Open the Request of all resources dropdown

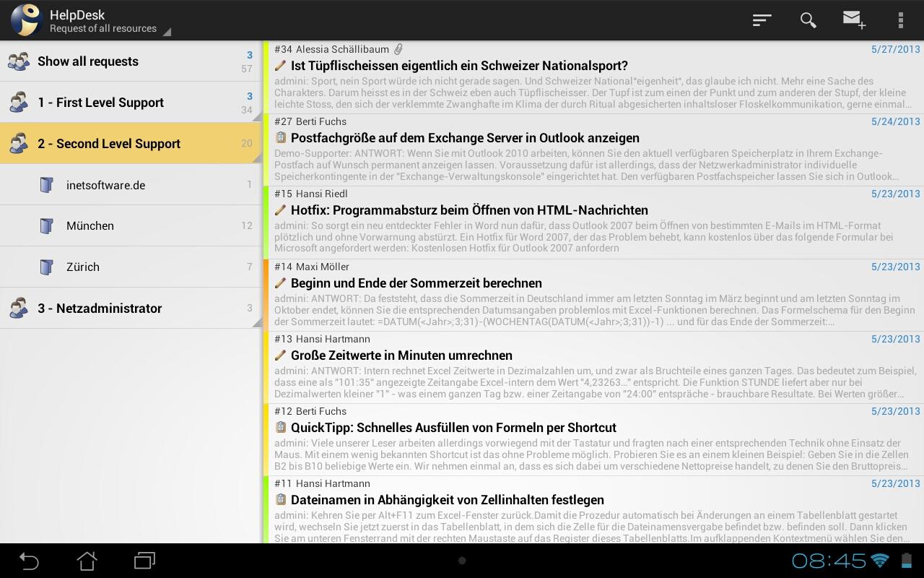click(x=110, y=29)
